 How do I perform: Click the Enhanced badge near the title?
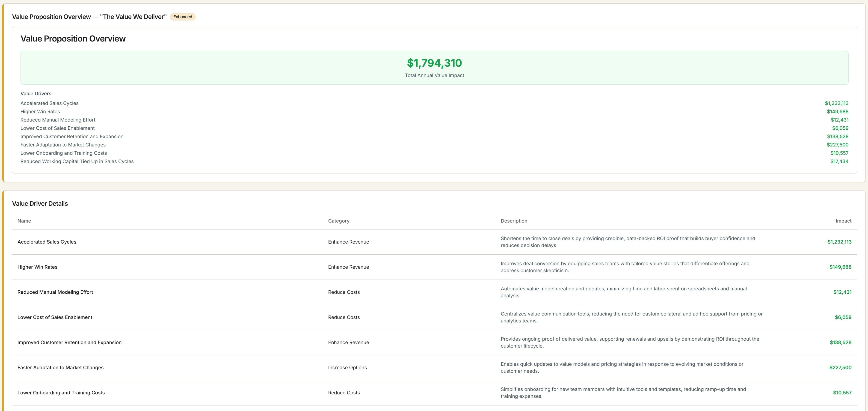[x=182, y=17]
